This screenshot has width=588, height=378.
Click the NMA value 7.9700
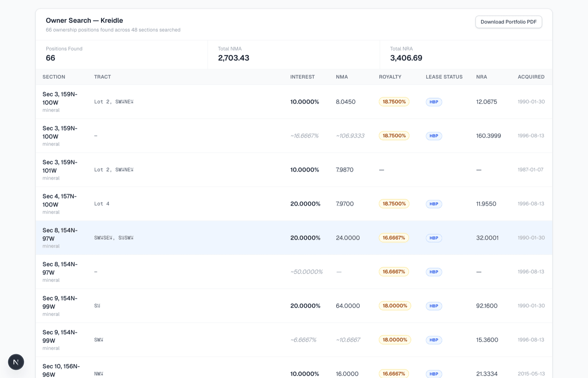tap(345, 204)
